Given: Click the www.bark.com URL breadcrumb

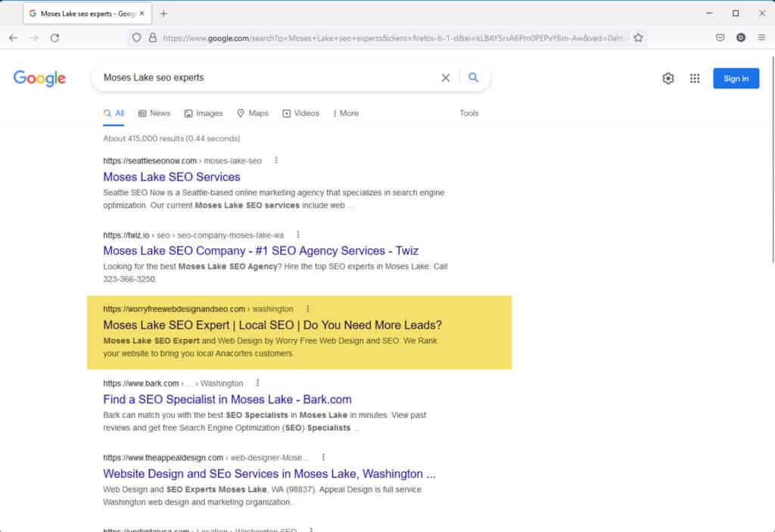Looking at the screenshot, I should (x=173, y=383).
